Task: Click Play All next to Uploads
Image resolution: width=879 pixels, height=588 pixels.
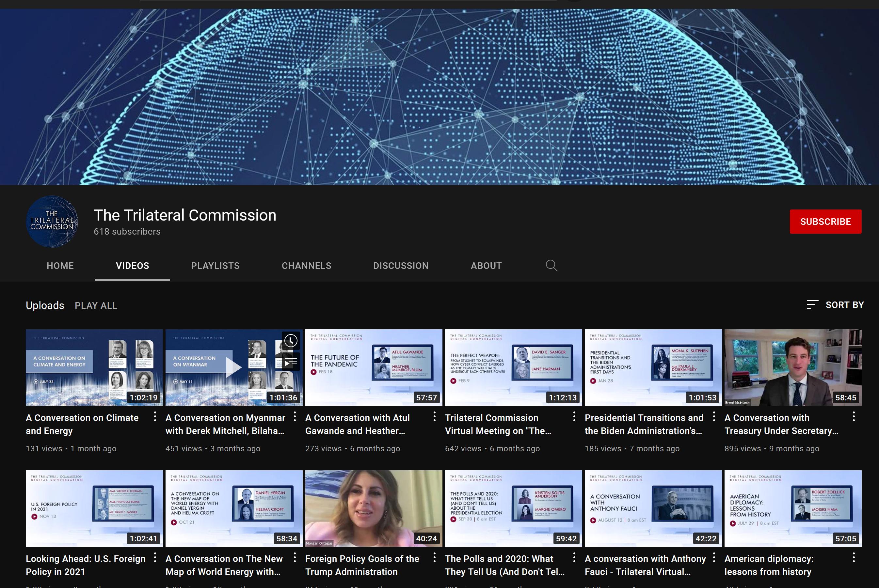Action: pyautogui.click(x=96, y=305)
